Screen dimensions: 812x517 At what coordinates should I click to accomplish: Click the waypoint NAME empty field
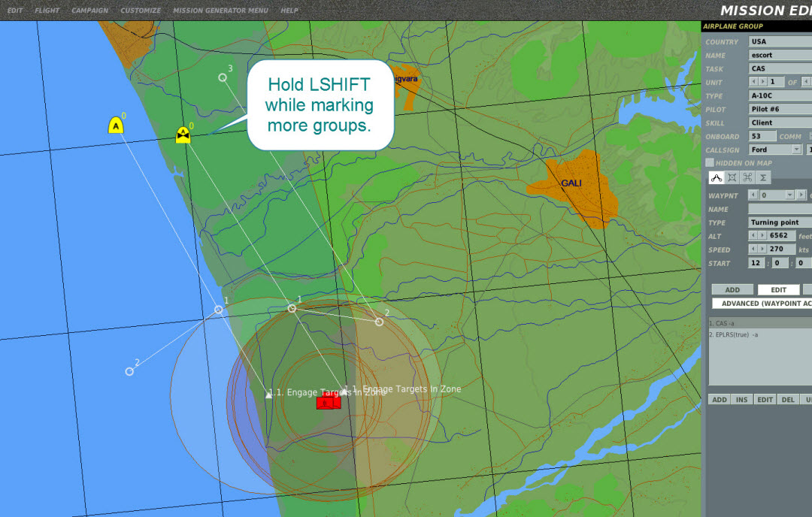(780, 209)
